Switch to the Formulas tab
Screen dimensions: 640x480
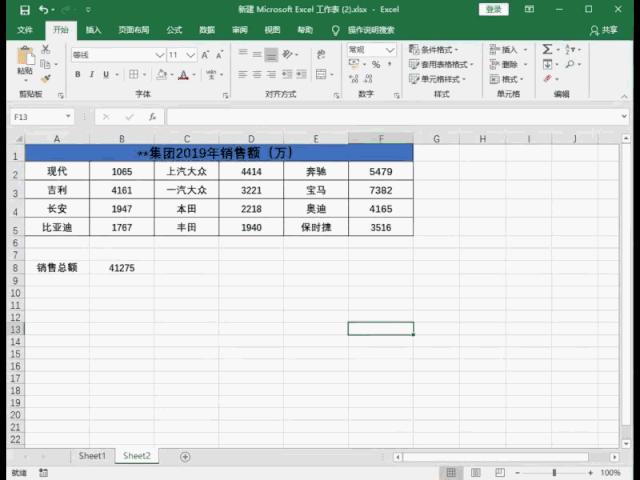(x=174, y=30)
